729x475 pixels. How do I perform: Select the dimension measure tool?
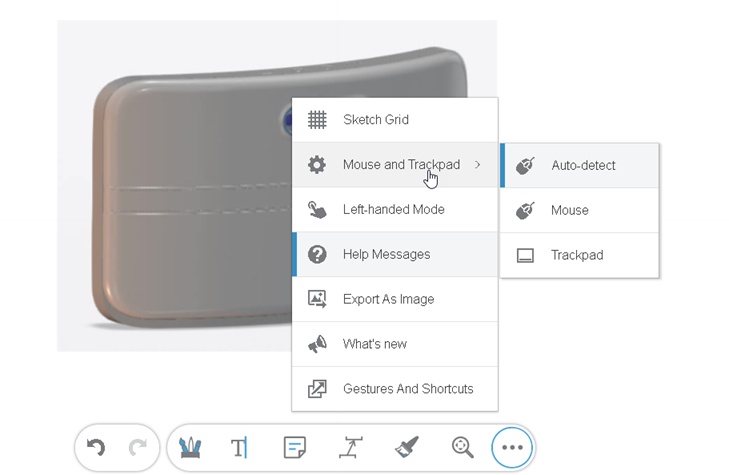point(351,448)
